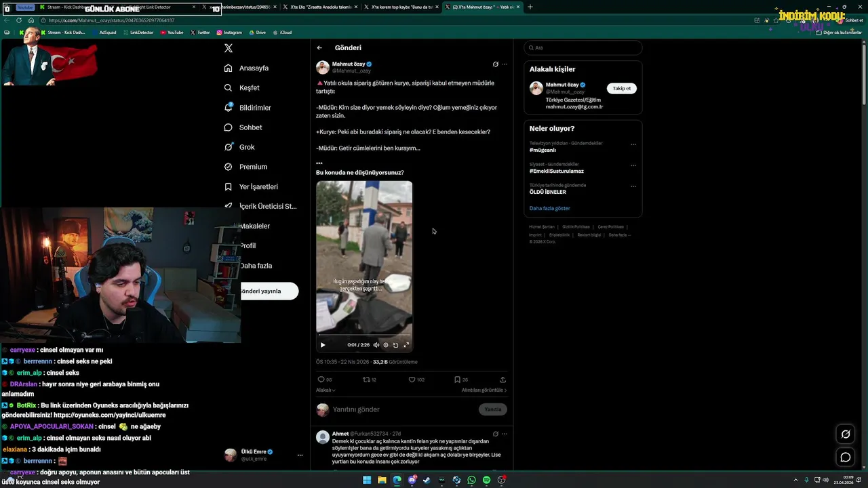The width and height of the screenshot is (868, 488).
Task: Open Steam from the taskbar
Action: point(427,480)
